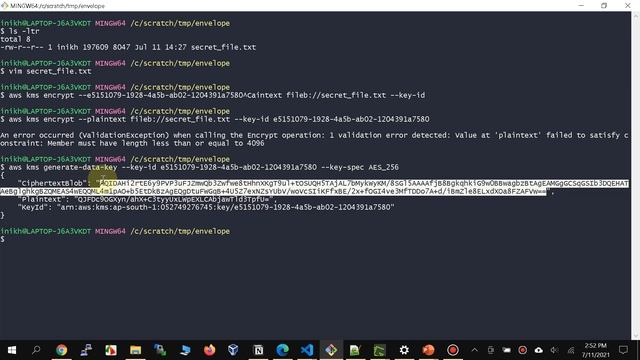Screen dimensions: 640x360
Task: Launch Firefox from taskbar
Action: (209, 350)
